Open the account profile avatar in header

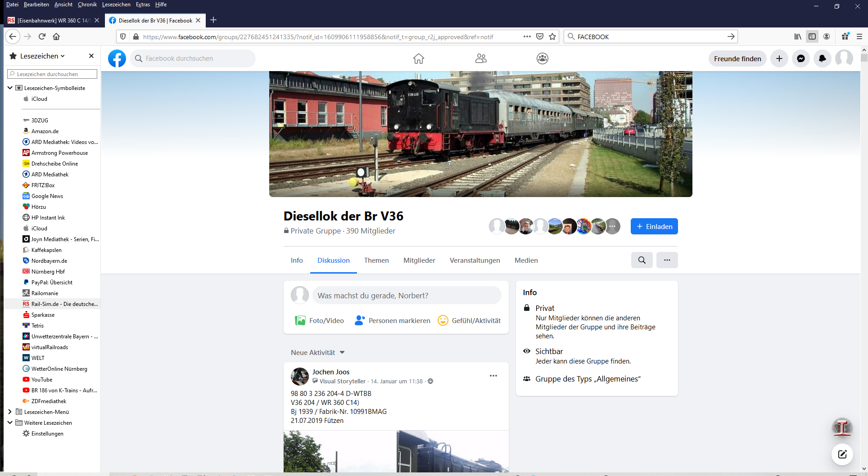pyautogui.click(x=844, y=58)
